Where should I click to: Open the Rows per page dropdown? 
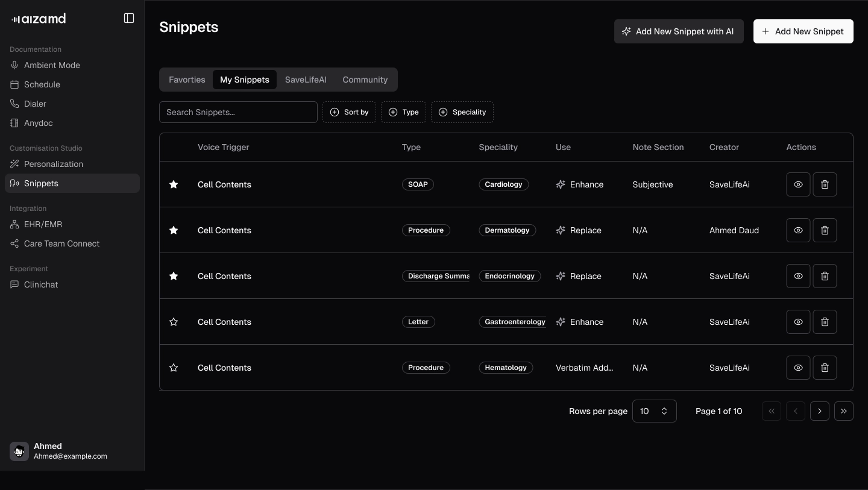(x=655, y=411)
